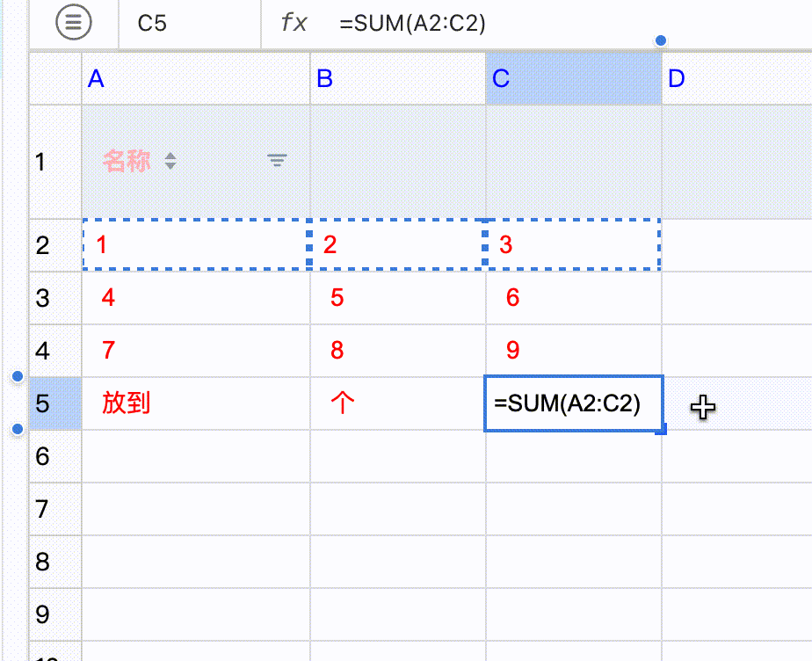Click the formula bar text =SUM(A2:C2)

[x=413, y=23]
